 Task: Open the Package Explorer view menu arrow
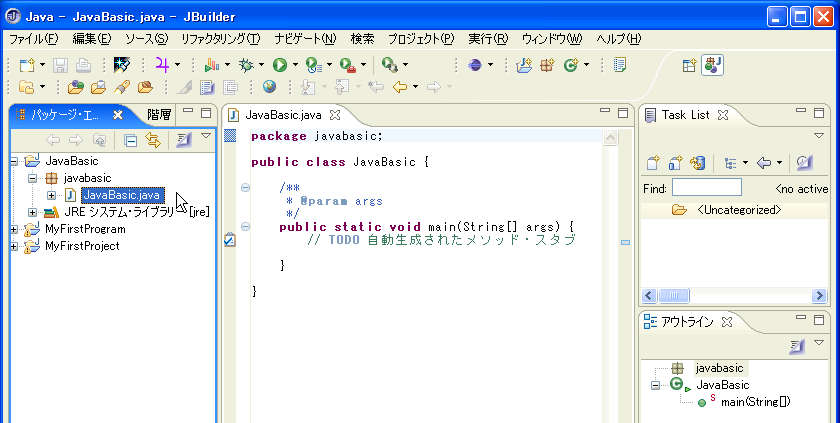(205, 136)
